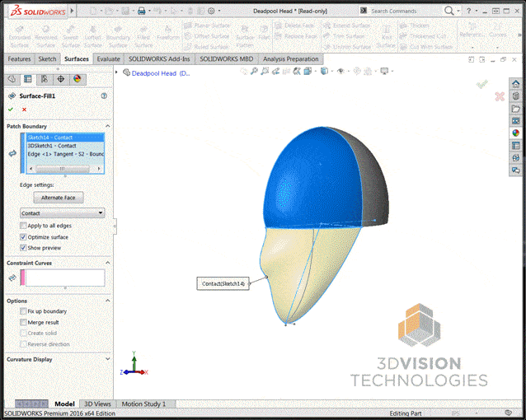Toggle Fix up boundary checkbox

tap(23, 311)
